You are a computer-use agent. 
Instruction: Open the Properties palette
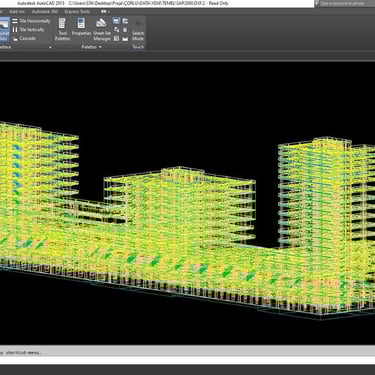coord(81,27)
